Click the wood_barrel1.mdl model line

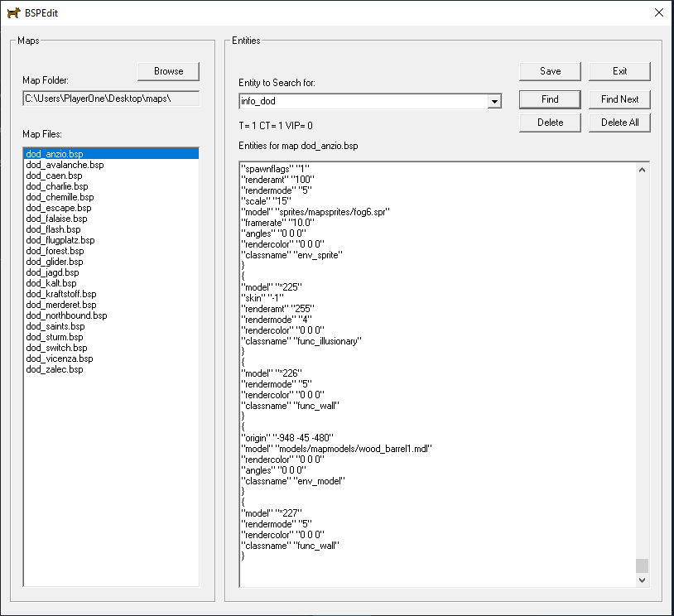pos(336,449)
